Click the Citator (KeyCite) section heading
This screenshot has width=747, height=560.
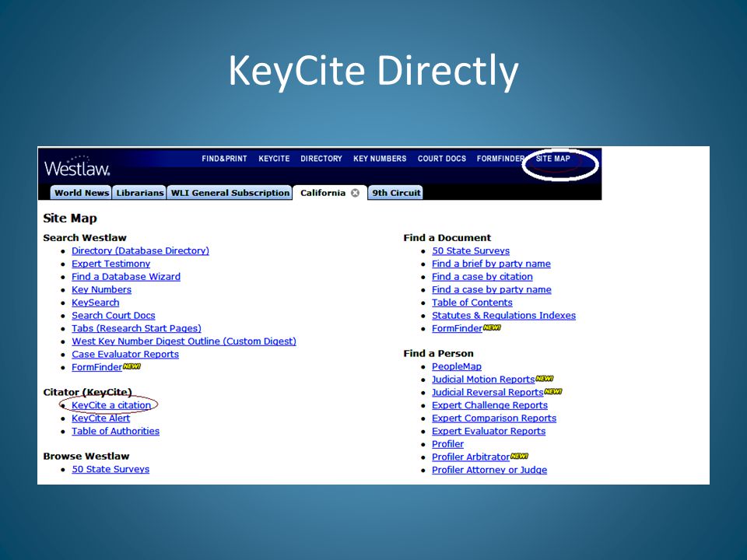click(x=87, y=392)
